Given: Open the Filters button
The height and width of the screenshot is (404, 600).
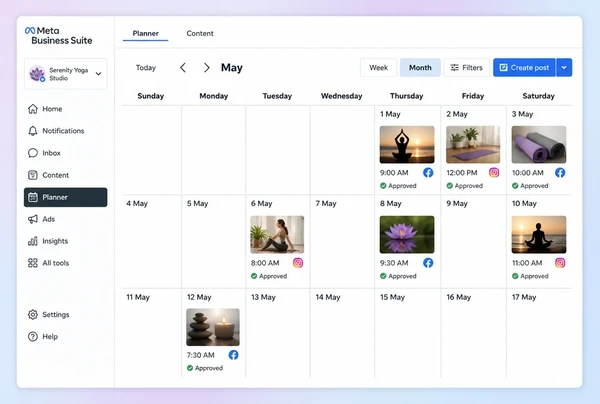Looking at the screenshot, I should pyautogui.click(x=466, y=68).
